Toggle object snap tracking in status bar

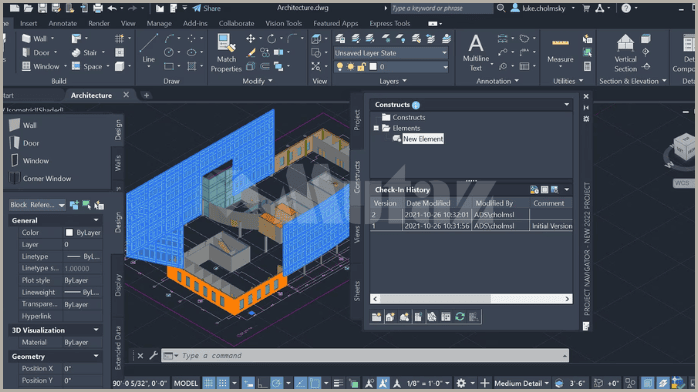click(300, 383)
